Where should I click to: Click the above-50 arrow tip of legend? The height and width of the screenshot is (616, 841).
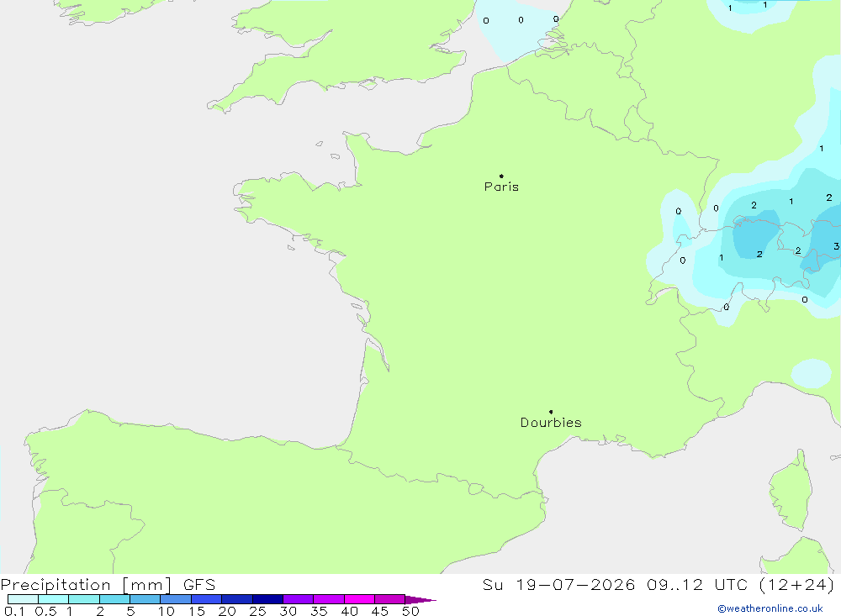[x=421, y=599]
